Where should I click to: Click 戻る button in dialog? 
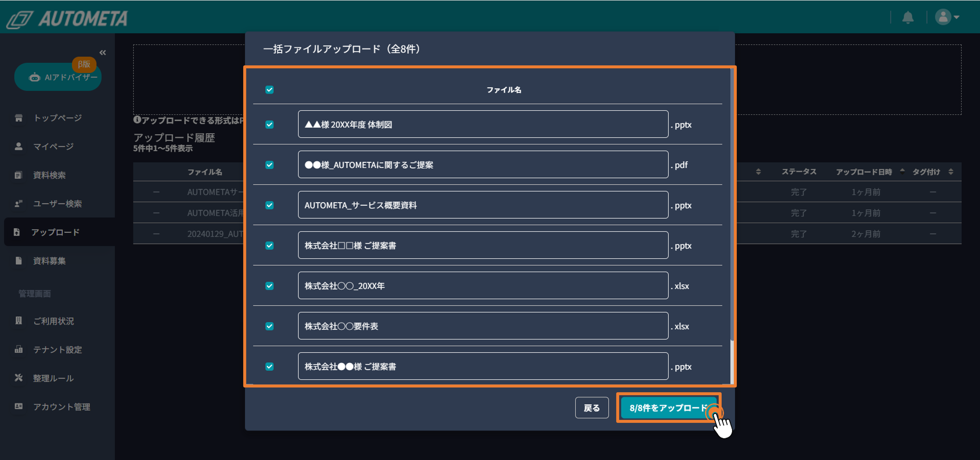point(592,408)
